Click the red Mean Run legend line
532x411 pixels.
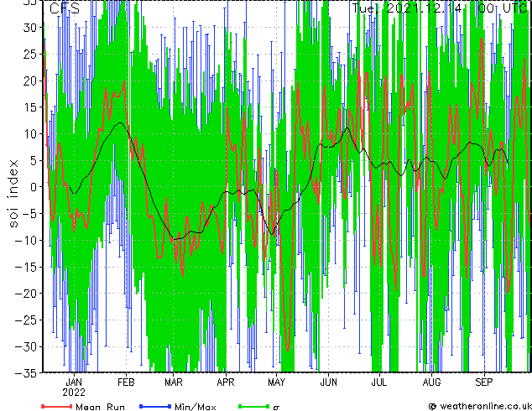tap(57, 406)
